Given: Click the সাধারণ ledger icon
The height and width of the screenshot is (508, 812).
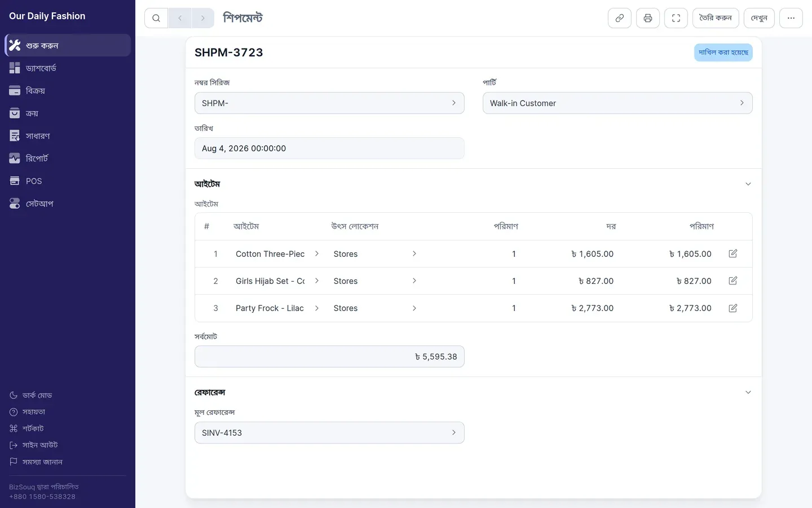Looking at the screenshot, I should (x=15, y=135).
